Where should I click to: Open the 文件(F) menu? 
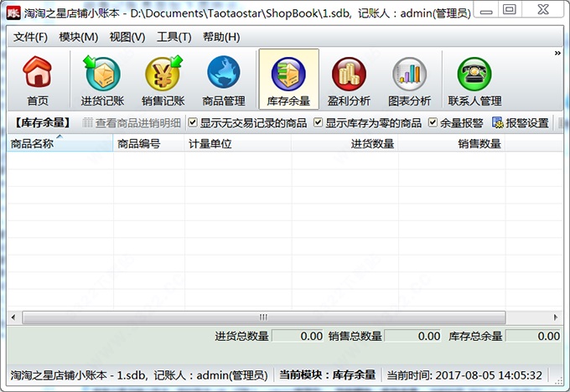click(31, 37)
